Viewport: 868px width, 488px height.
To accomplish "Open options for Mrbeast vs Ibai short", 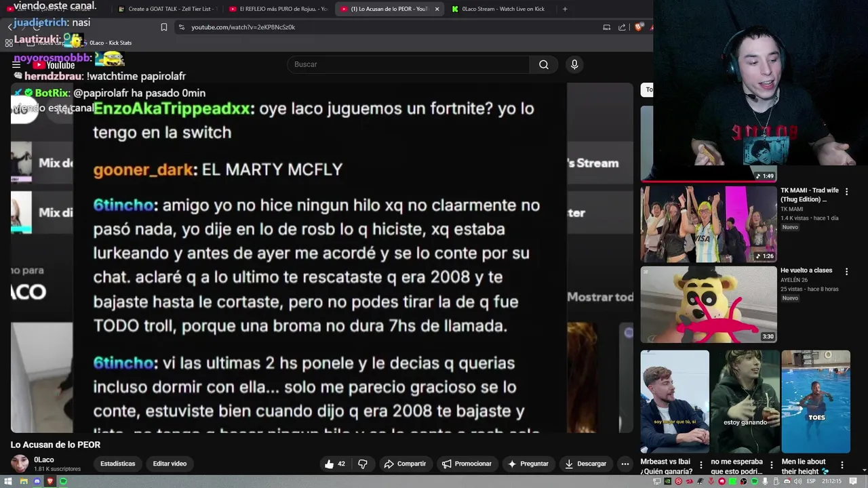I will click(x=701, y=466).
